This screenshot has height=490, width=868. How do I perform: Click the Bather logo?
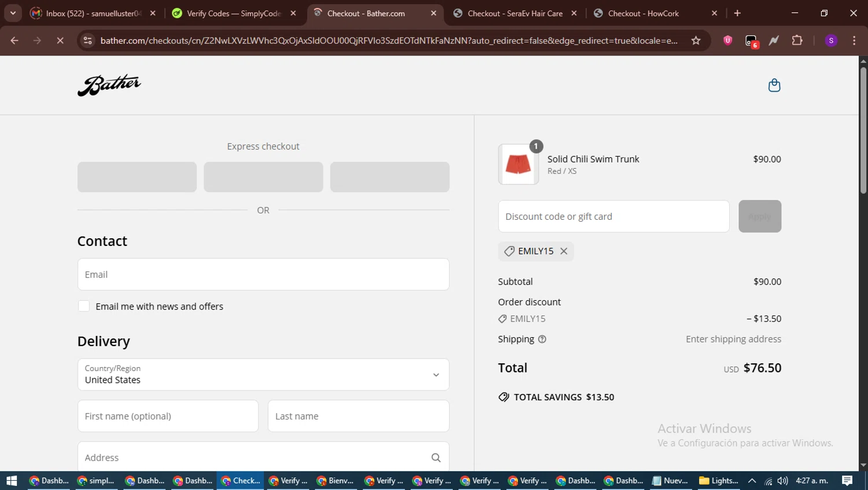109,85
